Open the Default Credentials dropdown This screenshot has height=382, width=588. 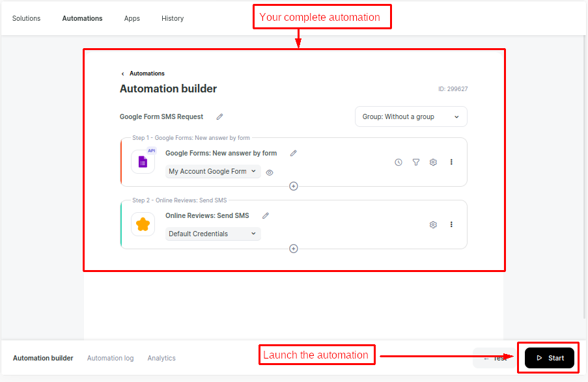pos(212,234)
